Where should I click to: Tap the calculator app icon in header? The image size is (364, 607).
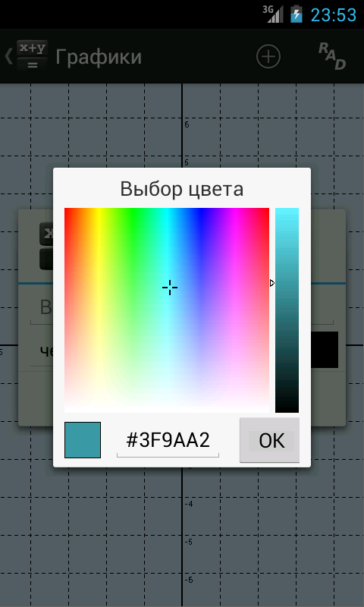(33, 56)
